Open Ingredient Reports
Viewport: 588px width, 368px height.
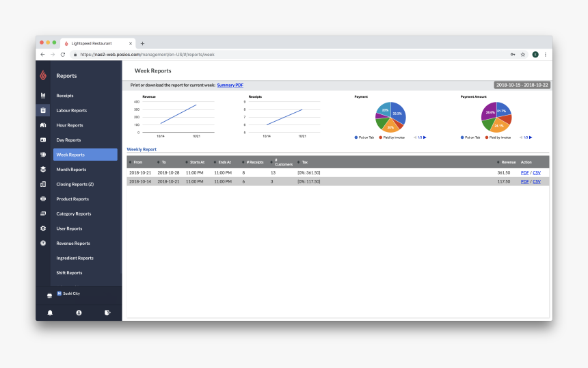coord(75,258)
